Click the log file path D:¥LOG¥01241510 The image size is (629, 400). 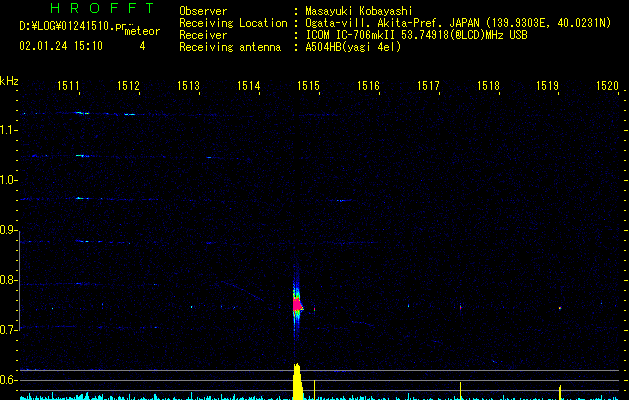(x=72, y=26)
